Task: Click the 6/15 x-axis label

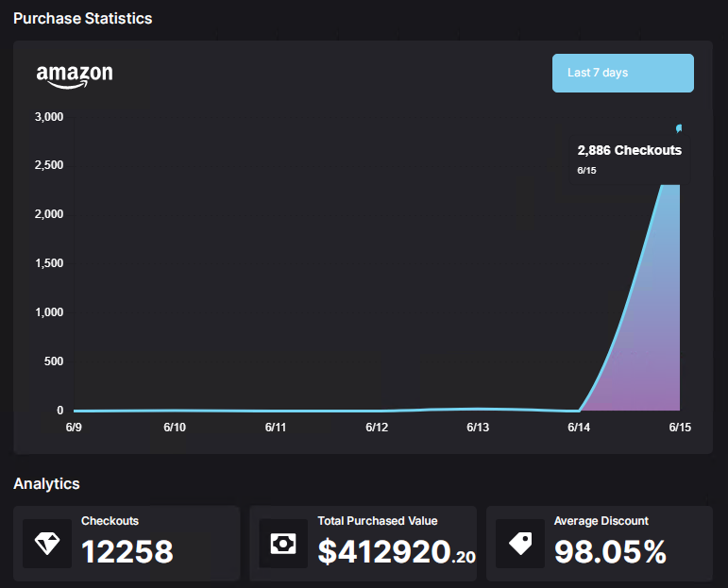Action: coord(680,428)
